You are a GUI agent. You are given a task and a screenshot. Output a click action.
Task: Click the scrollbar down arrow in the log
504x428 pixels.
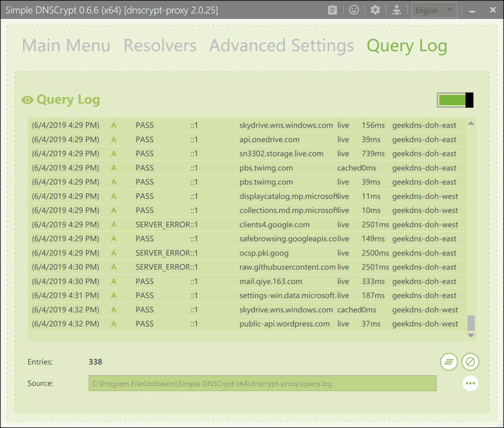[471, 335]
